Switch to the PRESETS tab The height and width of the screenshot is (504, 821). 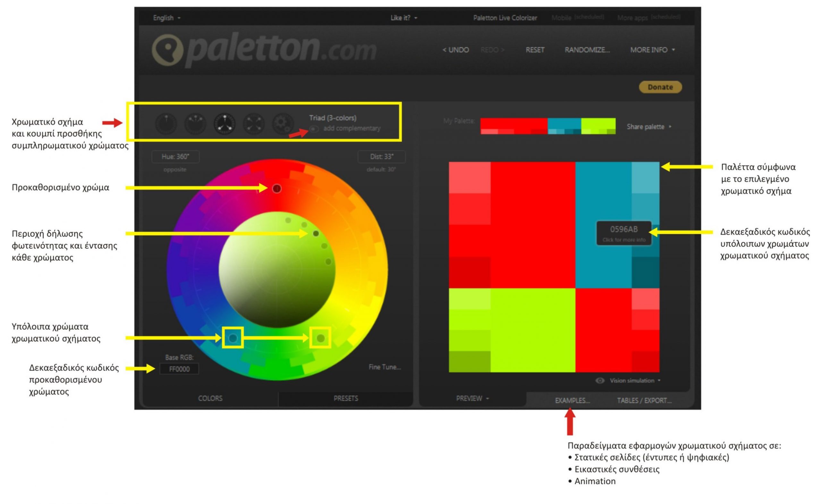[346, 398]
